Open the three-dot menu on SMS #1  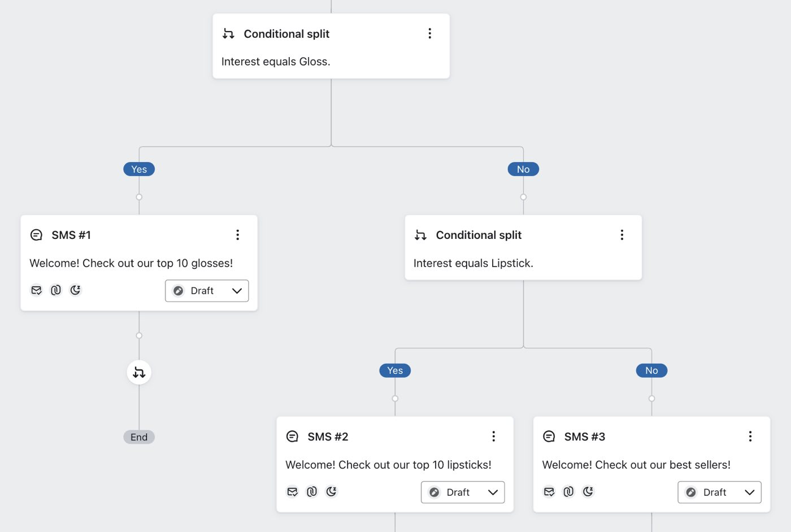[238, 234]
